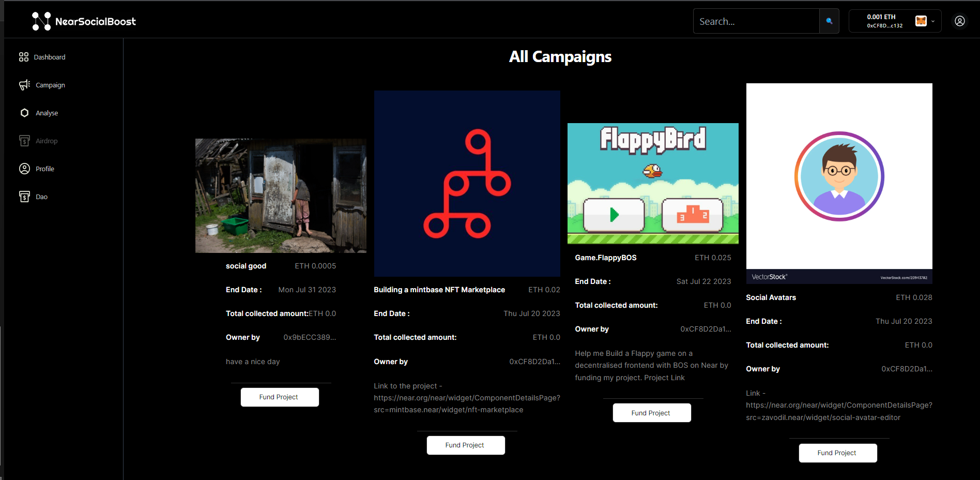Click the search magnifier button
Image resolution: width=980 pixels, height=480 pixels.
pyautogui.click(x=829, y=21)
